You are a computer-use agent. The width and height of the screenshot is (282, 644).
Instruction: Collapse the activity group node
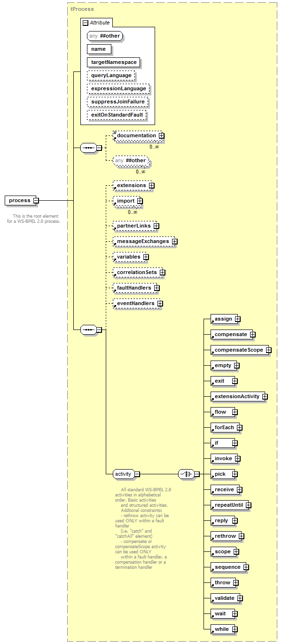tap(137, 474)
